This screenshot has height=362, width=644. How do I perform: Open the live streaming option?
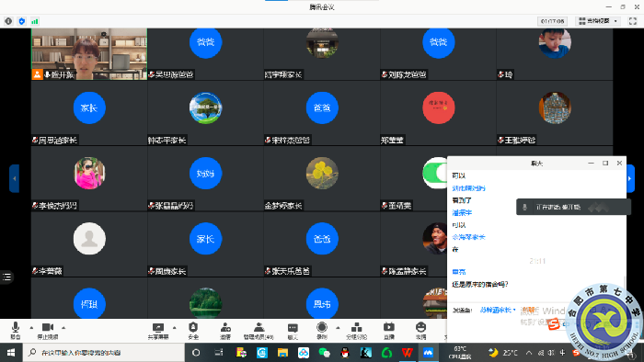pos(388,331)
